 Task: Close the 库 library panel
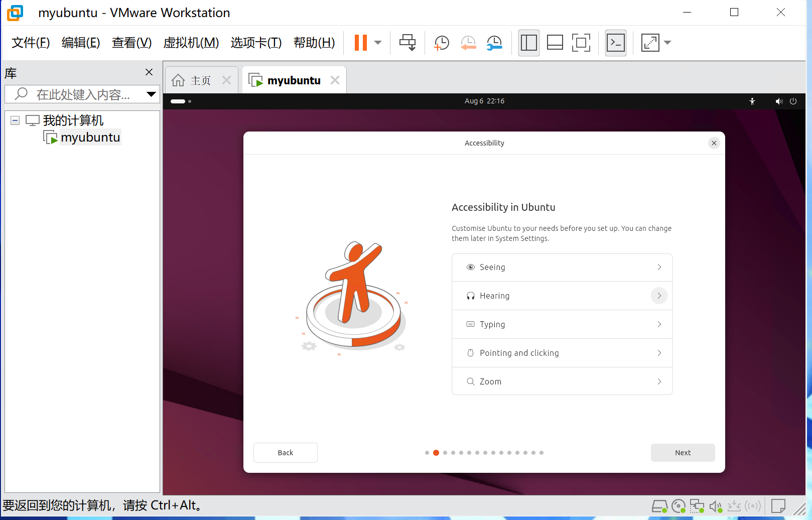tap(149, 72)
